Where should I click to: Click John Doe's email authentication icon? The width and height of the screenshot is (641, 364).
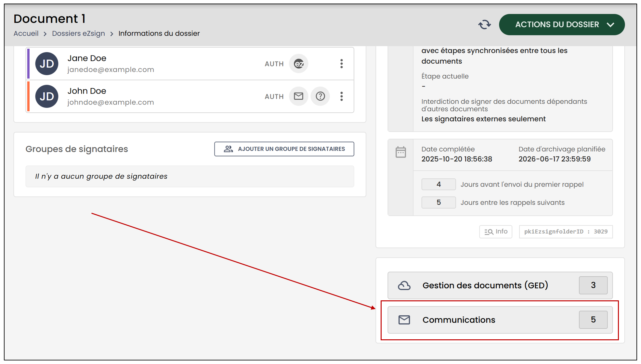click(x=299, y=96)
